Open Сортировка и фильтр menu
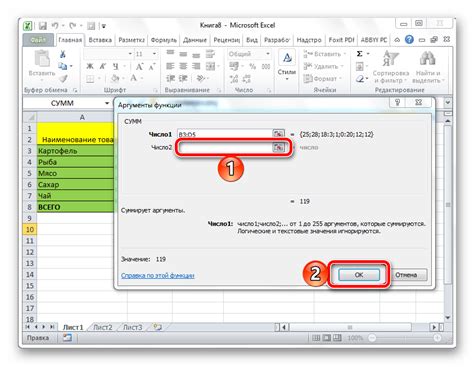 pos(391,66)
